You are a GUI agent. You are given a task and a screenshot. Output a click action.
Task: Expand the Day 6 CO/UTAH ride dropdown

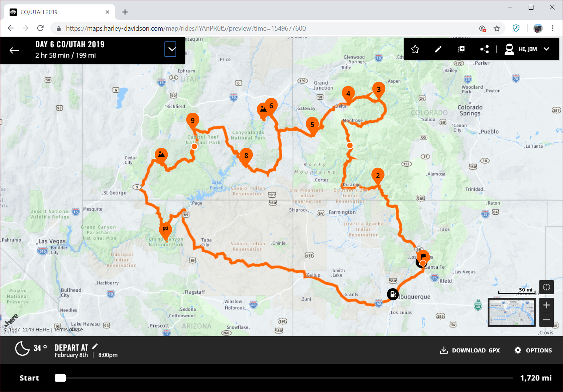(170, 49)
